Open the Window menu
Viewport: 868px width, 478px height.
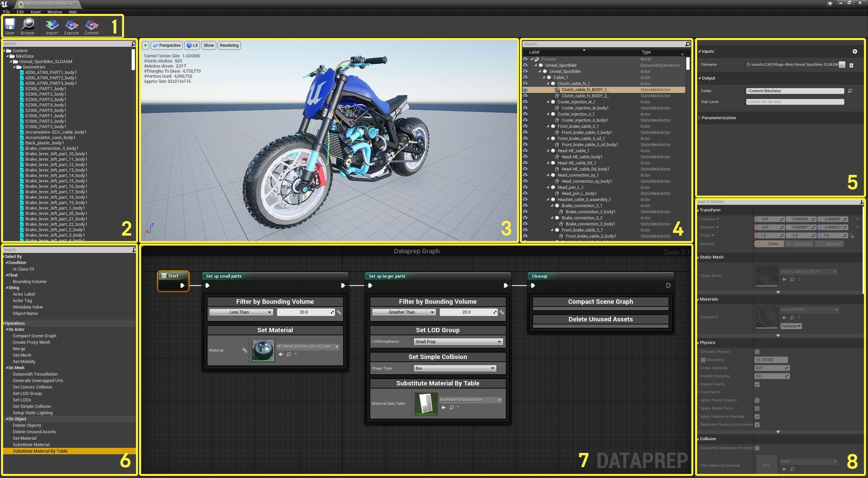click(x=54, y=12)
